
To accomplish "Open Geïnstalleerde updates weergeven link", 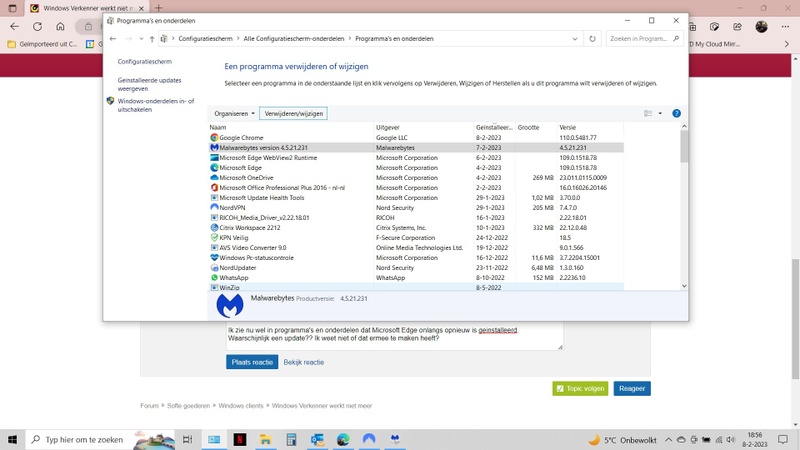I will tap(149, 84).
